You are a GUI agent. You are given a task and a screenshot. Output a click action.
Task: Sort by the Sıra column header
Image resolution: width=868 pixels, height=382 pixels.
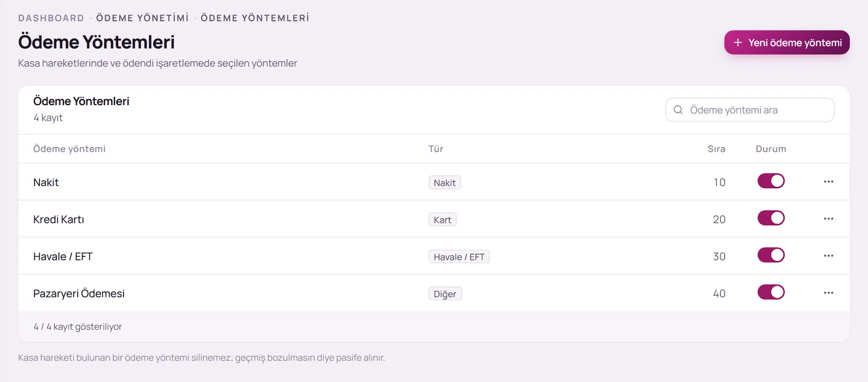[x=716, y=149]
